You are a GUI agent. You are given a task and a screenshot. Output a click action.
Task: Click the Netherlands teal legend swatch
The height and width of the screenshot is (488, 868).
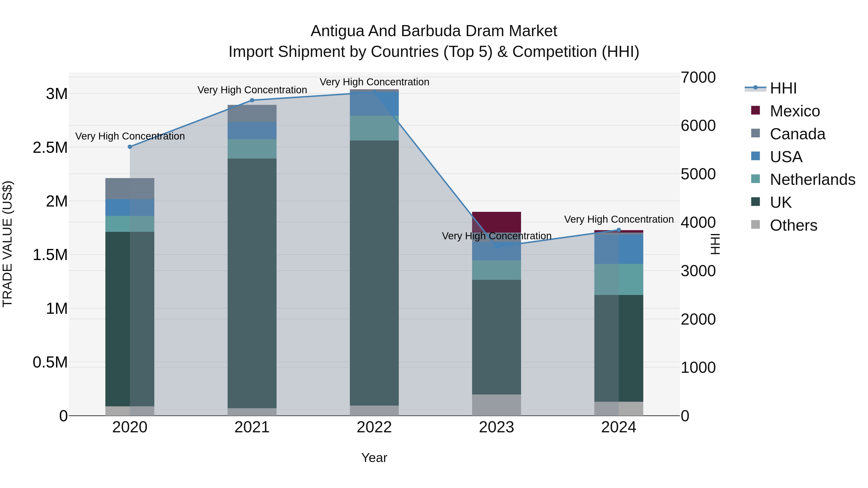(755, 179)
